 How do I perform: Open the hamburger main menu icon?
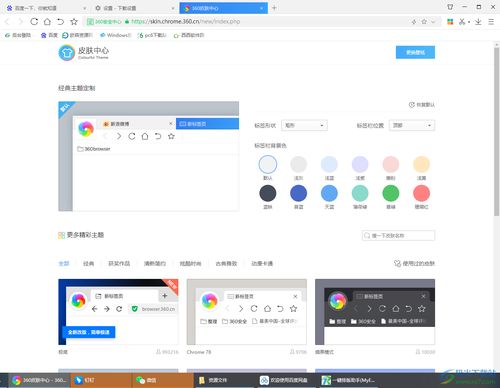491,22
